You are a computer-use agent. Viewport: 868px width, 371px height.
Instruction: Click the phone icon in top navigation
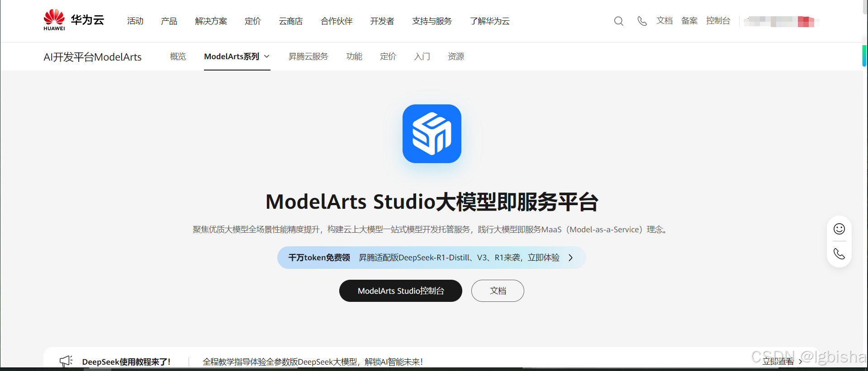pos(642,21)
